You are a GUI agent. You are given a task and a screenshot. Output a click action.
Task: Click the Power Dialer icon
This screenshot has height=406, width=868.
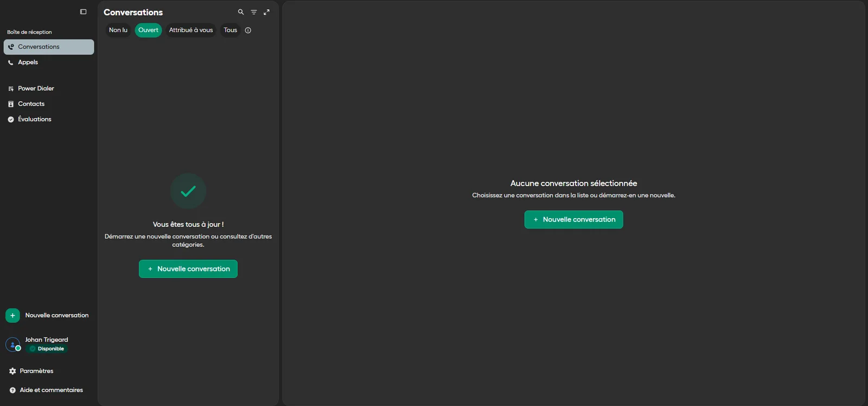click(11, 88)
